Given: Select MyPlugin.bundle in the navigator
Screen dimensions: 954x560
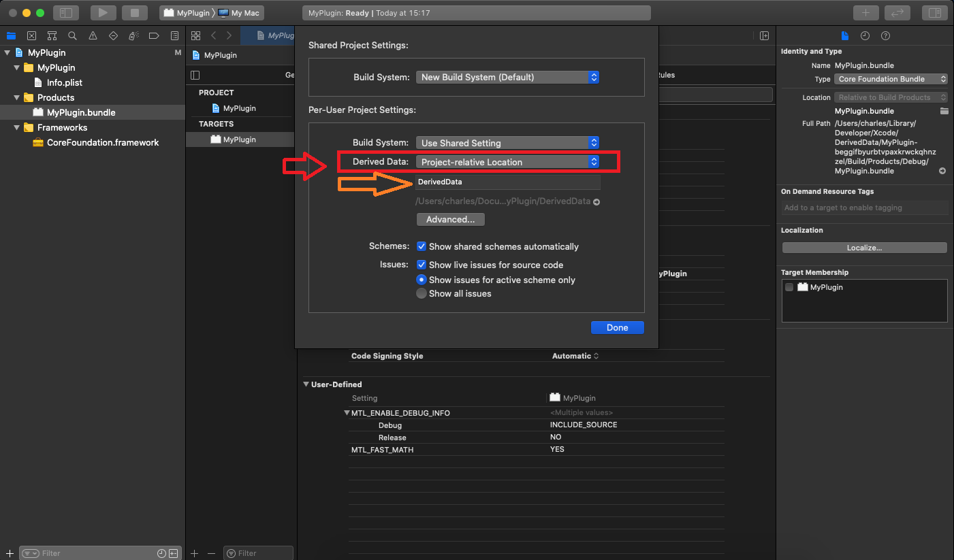Looking at the screenshot, I should pos(81,112).
